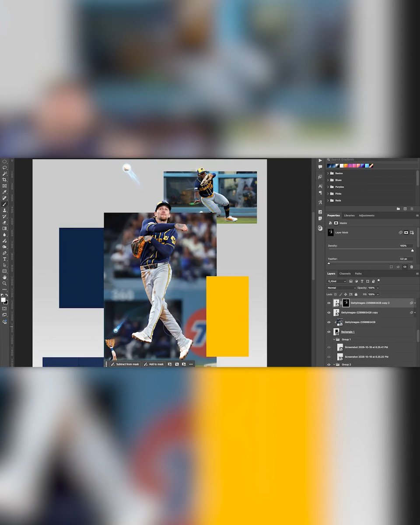Switch to the Adjustments tab
This screenshot has height=525, width=420.
tap(367, 215)
